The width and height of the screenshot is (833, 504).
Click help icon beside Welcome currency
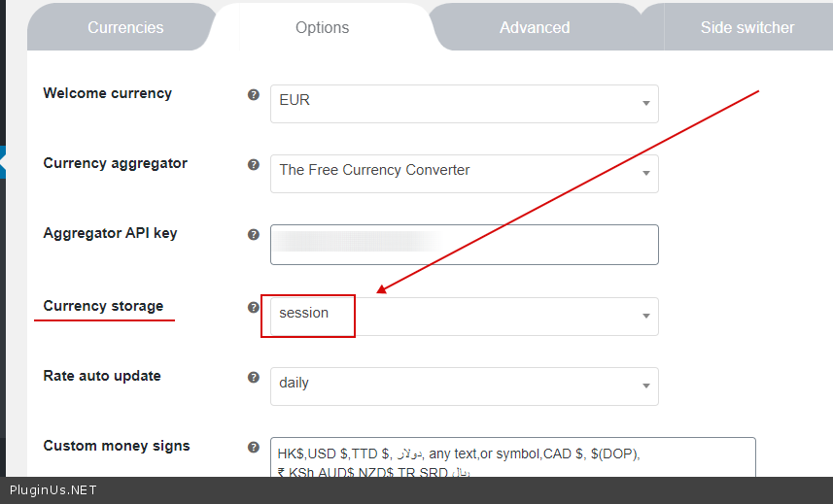coord(254,95)
